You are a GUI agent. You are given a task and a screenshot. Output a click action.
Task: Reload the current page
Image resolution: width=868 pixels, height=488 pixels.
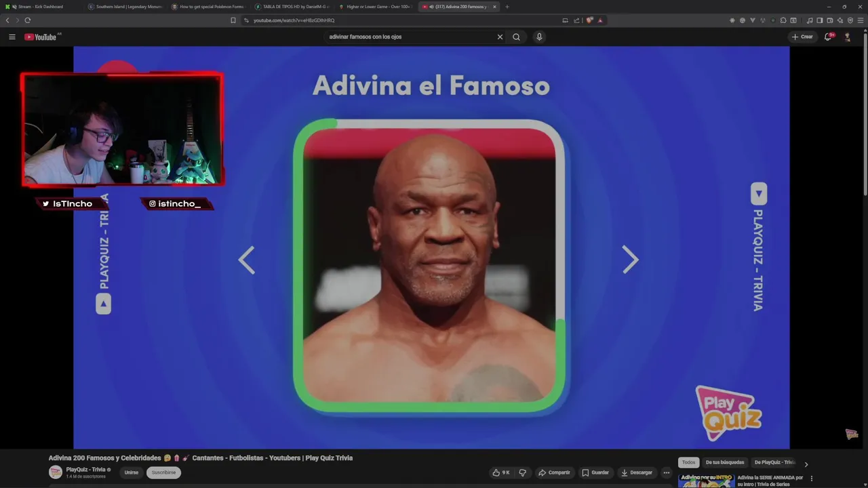pos(27,20)
